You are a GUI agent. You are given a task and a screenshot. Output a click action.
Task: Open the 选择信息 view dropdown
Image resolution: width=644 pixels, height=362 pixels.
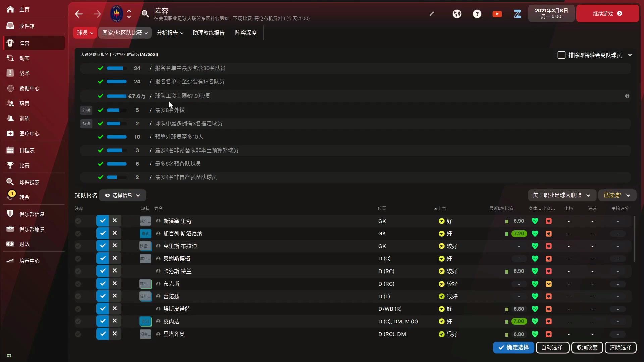coord(122,195)
